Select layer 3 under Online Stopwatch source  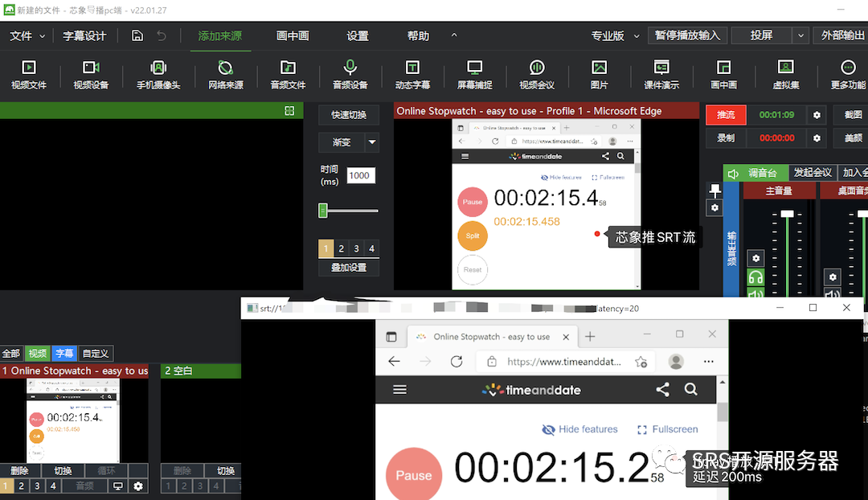37,486
